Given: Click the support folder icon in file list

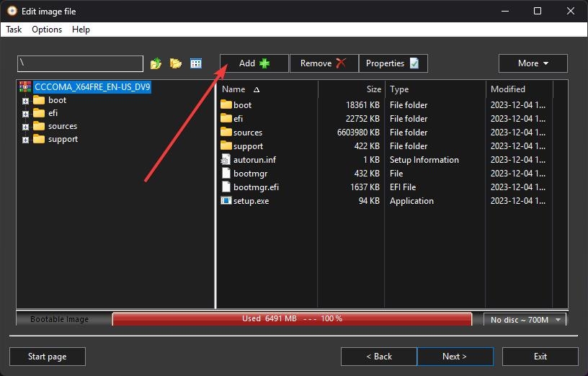Looking at the screenshot, I should [226, 146].
